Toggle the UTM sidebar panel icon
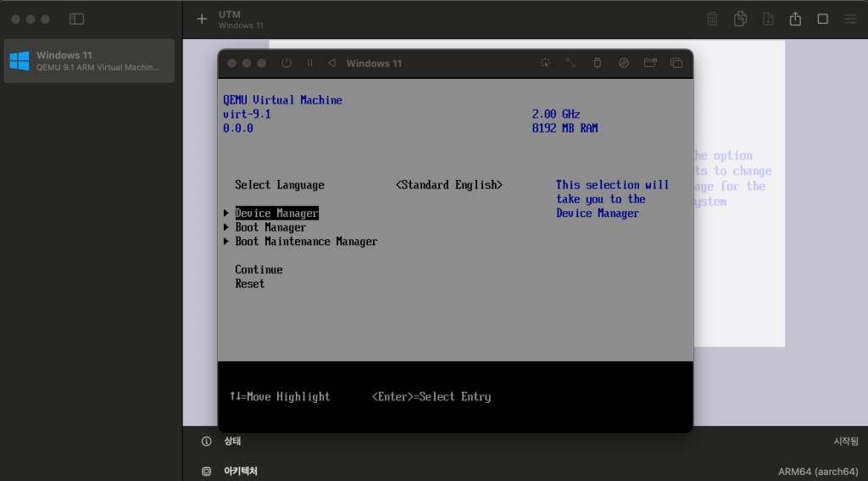The height and width of the screenshot is (481, 868). (76, 19)
